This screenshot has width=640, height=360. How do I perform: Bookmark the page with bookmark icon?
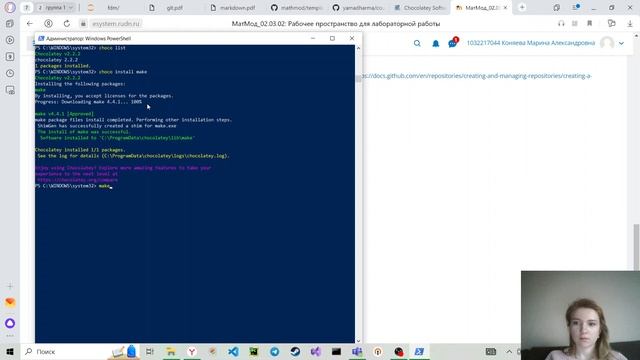coord(589,24)
